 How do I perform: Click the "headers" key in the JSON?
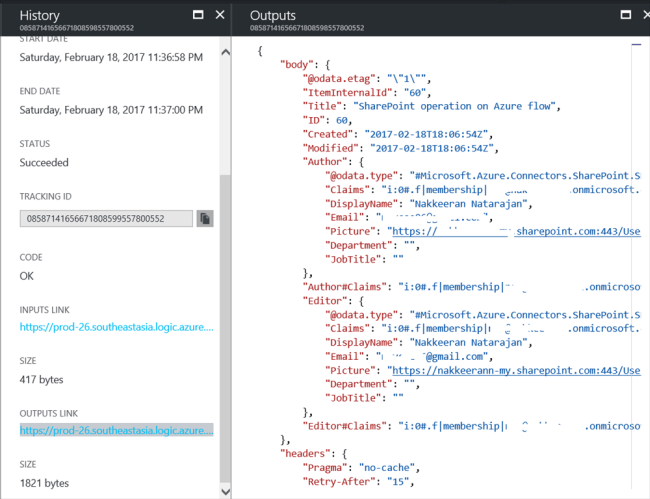click(x=303, y=453)
